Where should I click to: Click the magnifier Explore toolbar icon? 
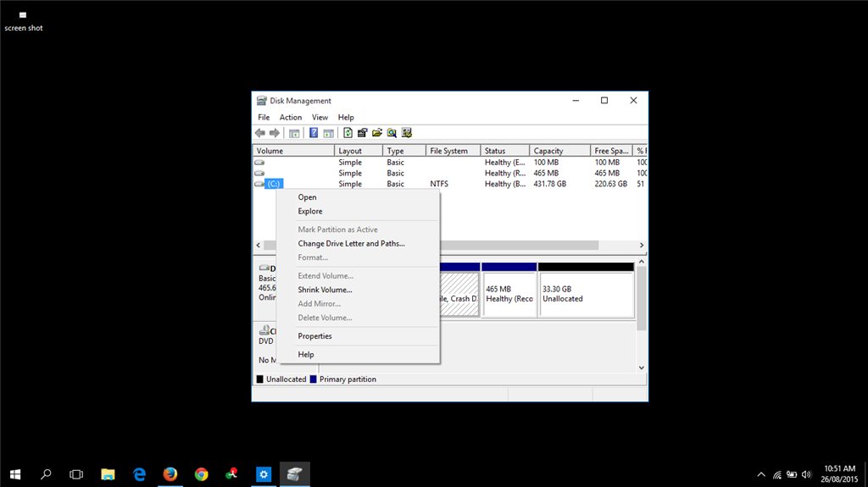(x=392, y=133)
